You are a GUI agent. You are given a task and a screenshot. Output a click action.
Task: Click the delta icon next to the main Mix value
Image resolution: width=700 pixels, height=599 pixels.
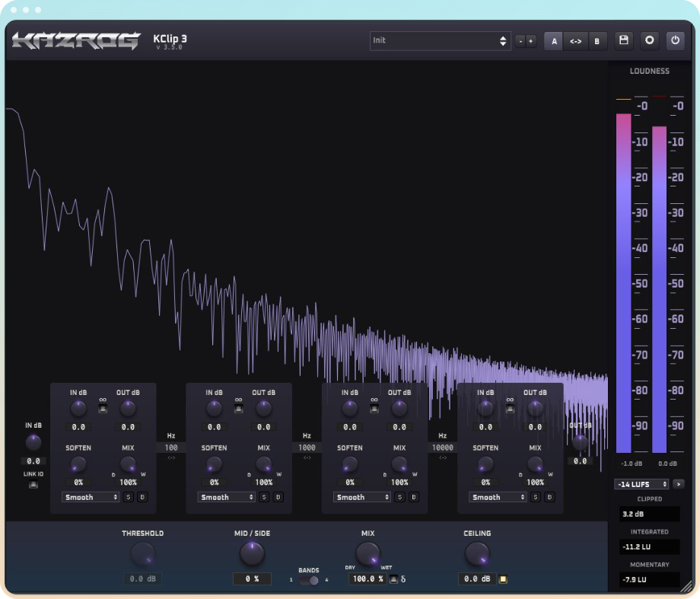pos(403,579)
